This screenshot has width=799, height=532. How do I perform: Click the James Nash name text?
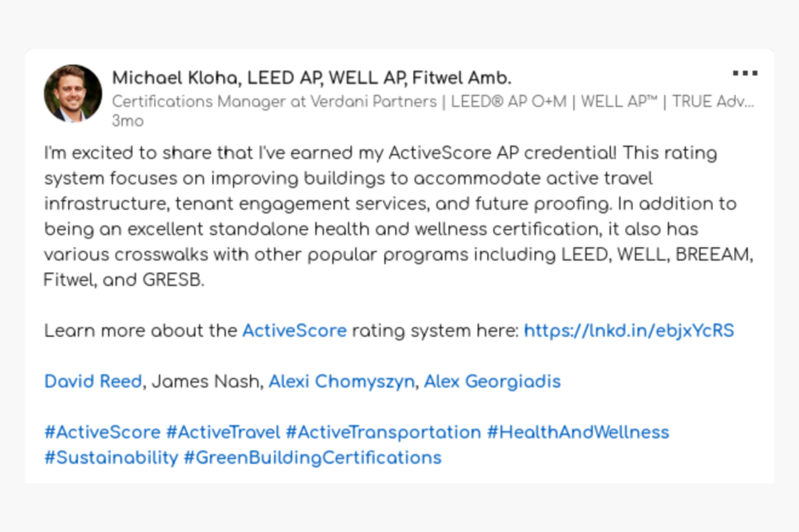click(x=206, y=381)
